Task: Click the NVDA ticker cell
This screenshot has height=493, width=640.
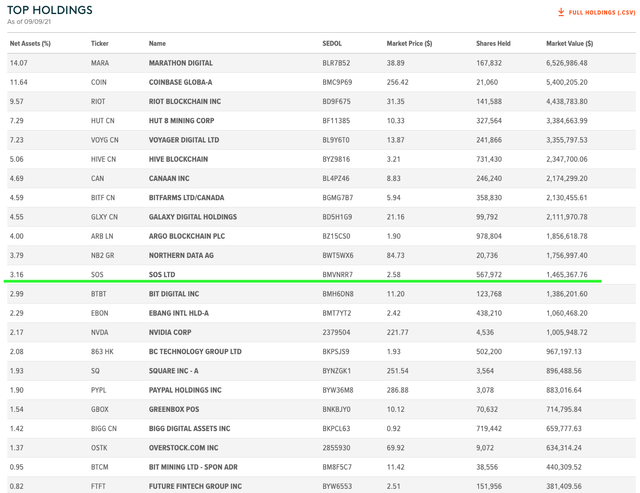Action: (x=100, y=332)
